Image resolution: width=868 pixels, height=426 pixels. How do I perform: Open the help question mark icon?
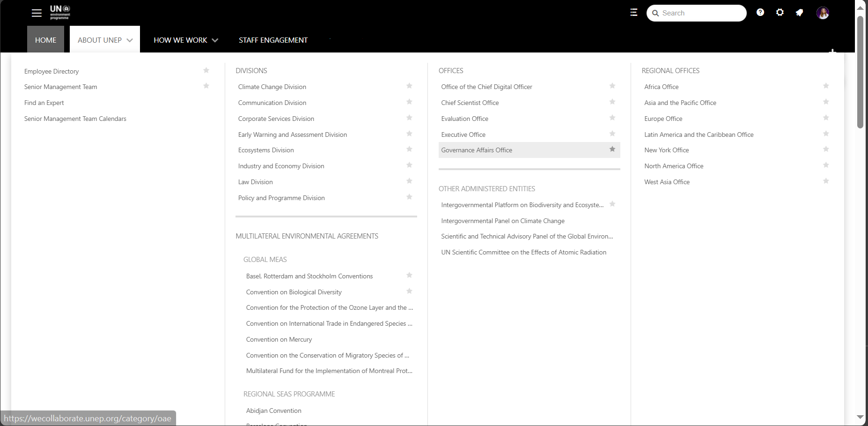pyautogui.click(x=760, y=13)
